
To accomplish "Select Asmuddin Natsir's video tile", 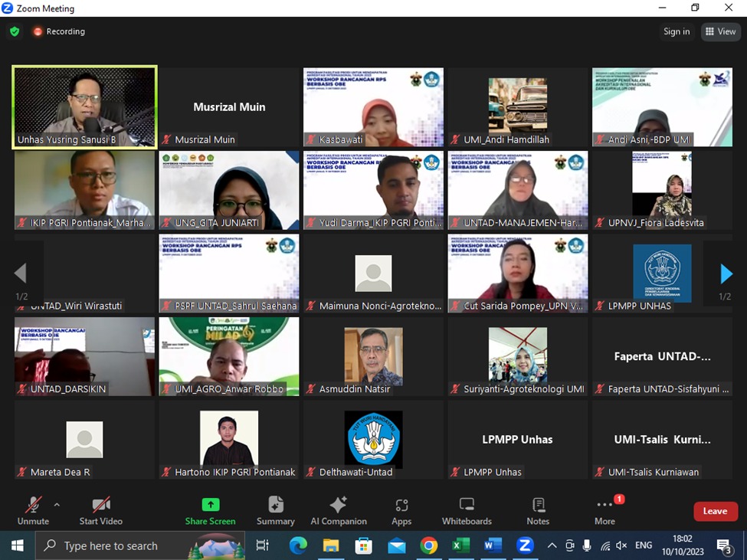I will coord(373,356).
